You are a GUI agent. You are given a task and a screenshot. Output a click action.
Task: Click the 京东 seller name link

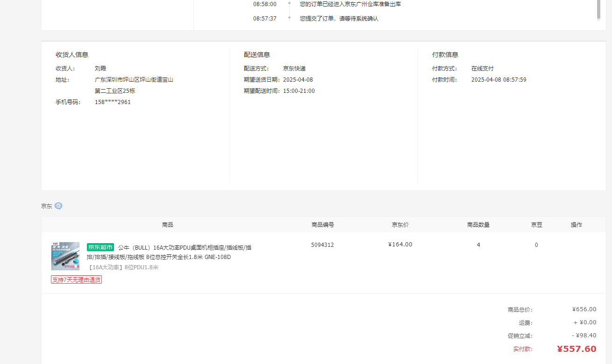[47, 206]
